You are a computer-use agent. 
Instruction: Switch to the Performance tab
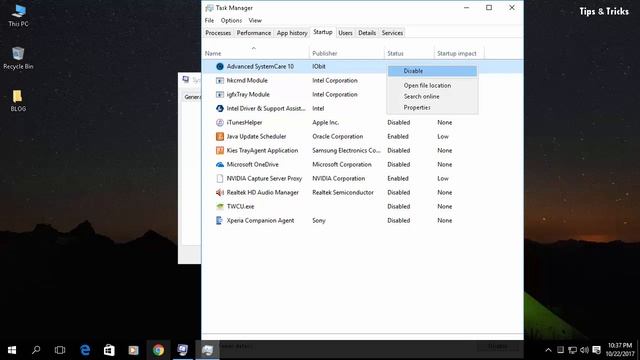[x=253, y=33]
